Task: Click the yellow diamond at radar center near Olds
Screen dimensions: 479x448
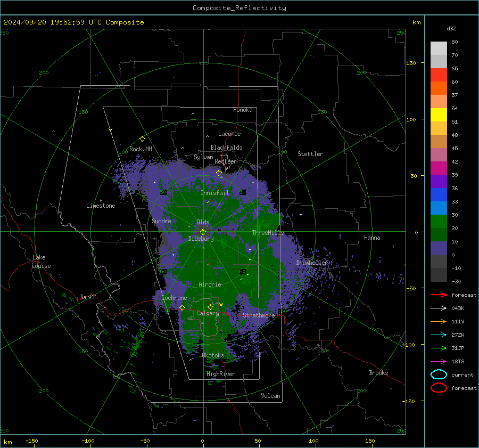Action: click(x=203, y=232)
